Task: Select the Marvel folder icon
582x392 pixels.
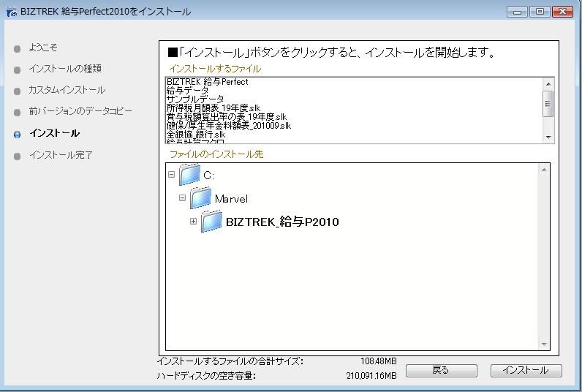Action: click(200, 198)
